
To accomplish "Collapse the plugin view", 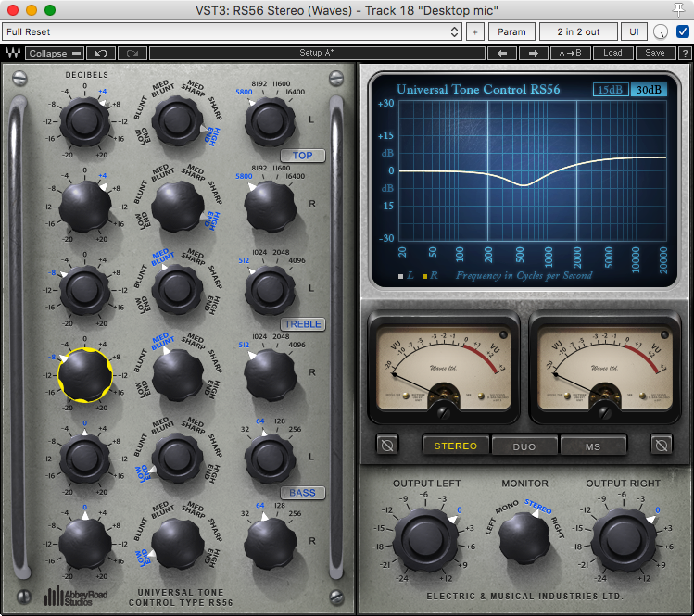I will [55, 53].
